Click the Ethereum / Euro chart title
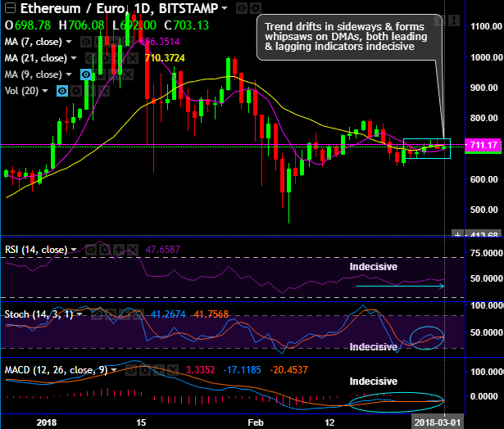The width and height of the screenshot is (504, 429). coord(71,9)
